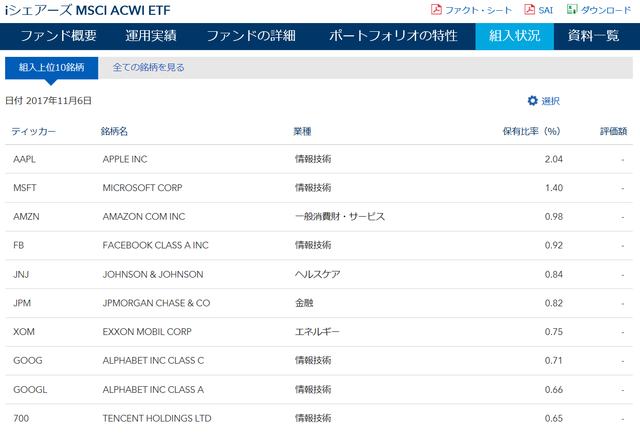Click the FB ticker cell

(18, 245)
